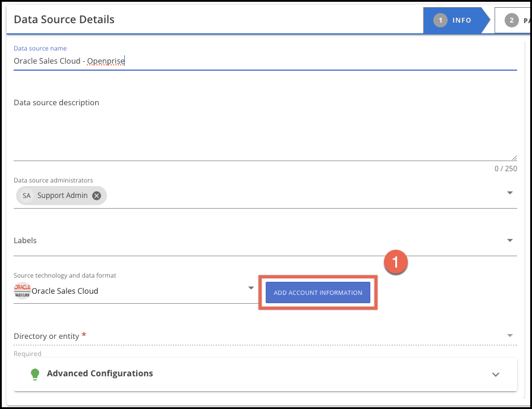Click the step 2 number circle
The height and width of the screenshot is (409, 532).
coord(511,20)
